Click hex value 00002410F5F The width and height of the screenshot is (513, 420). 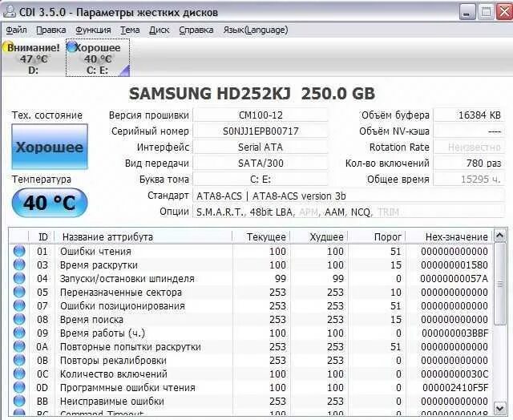coord(455,388)
